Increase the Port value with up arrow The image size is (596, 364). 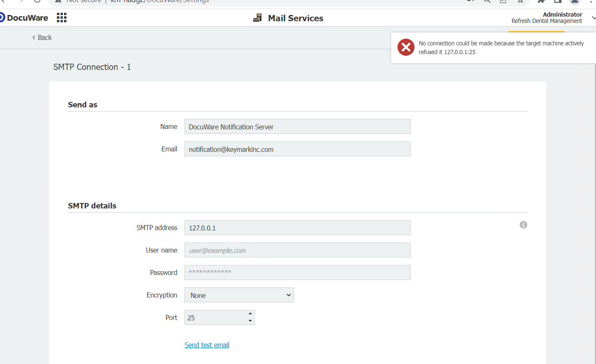[250, 314]
